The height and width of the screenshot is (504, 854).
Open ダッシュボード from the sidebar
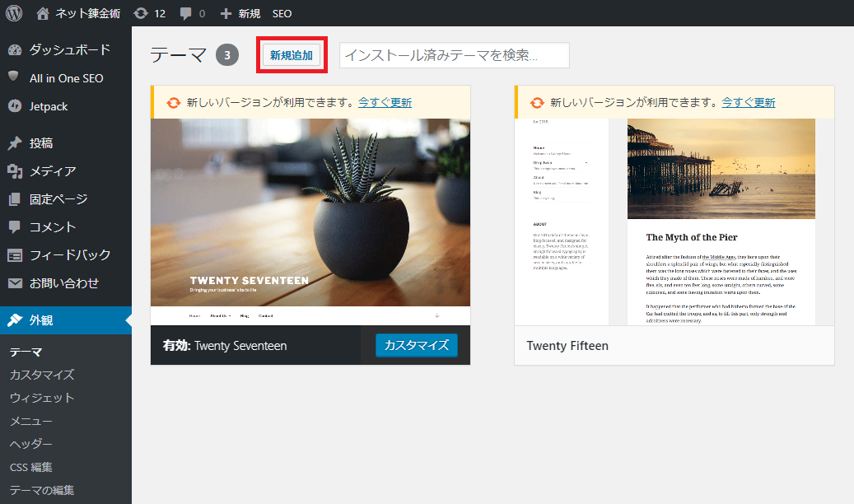point(69,49)
